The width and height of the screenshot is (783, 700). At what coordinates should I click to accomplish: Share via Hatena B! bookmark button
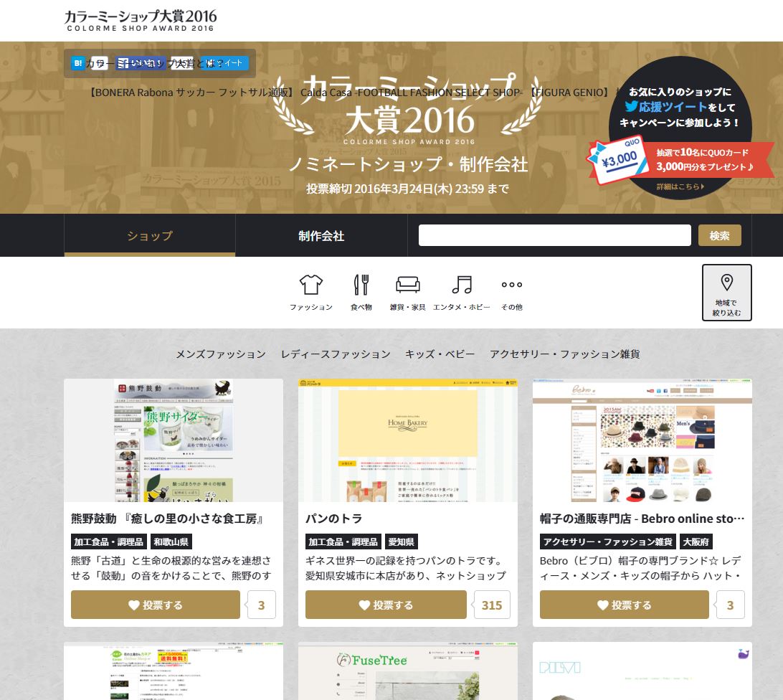click(78, 63)
